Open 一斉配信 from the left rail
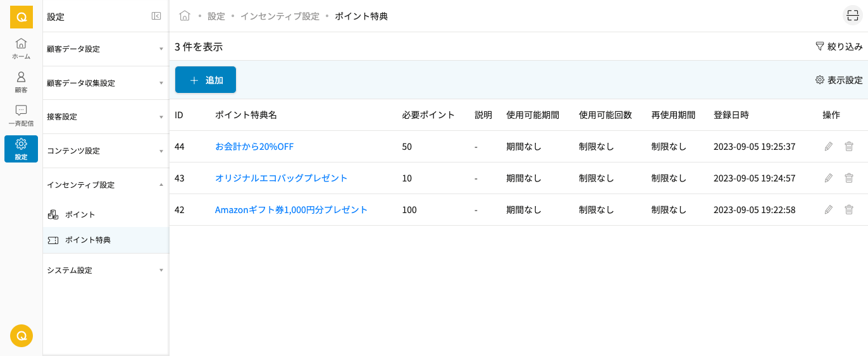Viewport: 868px width, 356px height. (21, 116)
